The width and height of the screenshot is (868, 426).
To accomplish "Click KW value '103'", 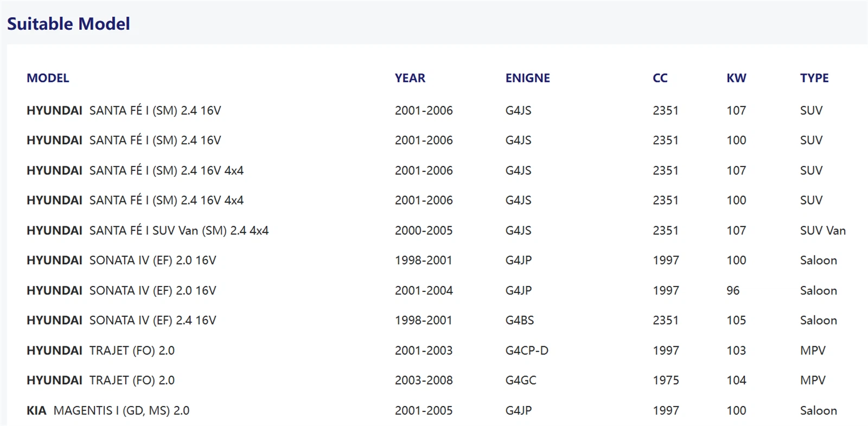I will 736,351.
